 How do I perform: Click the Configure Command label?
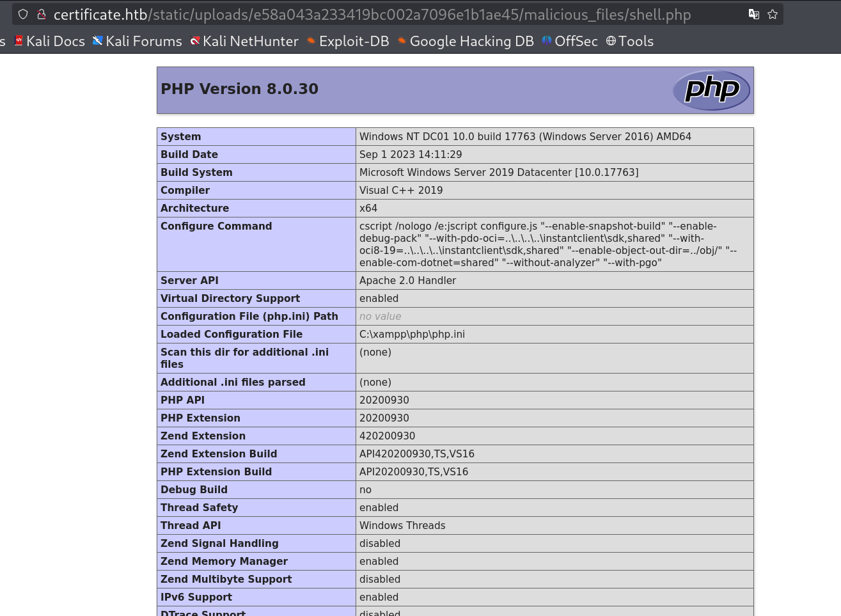pos(216,226)
